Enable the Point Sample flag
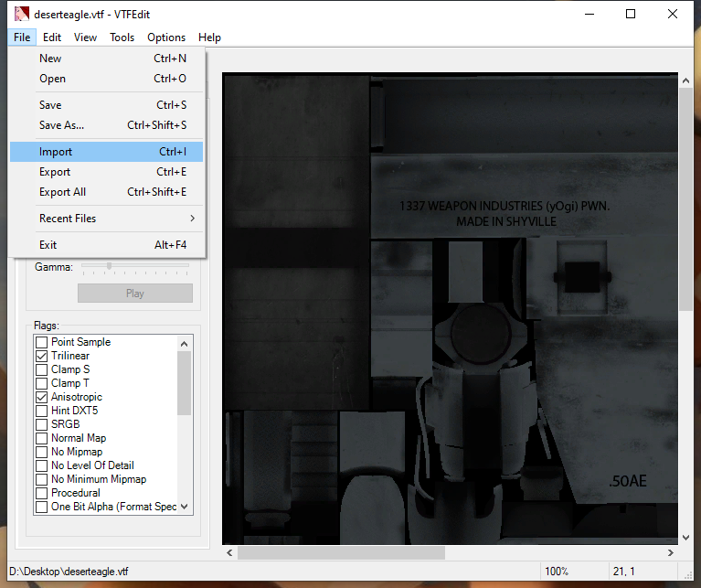 point(41,342)
